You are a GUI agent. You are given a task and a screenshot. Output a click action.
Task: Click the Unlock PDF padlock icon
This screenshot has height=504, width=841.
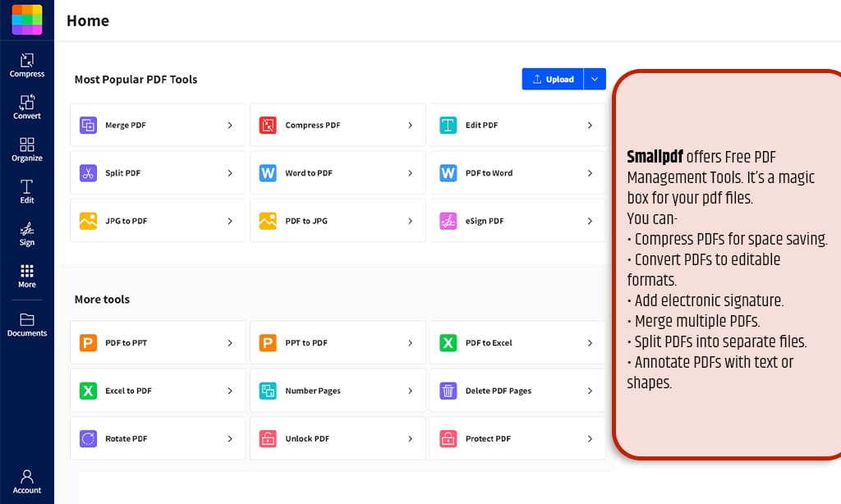coord(268,438)
